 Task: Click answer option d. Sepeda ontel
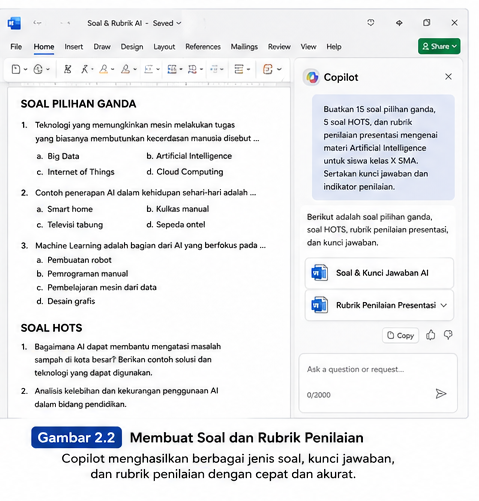pos(176,225)
